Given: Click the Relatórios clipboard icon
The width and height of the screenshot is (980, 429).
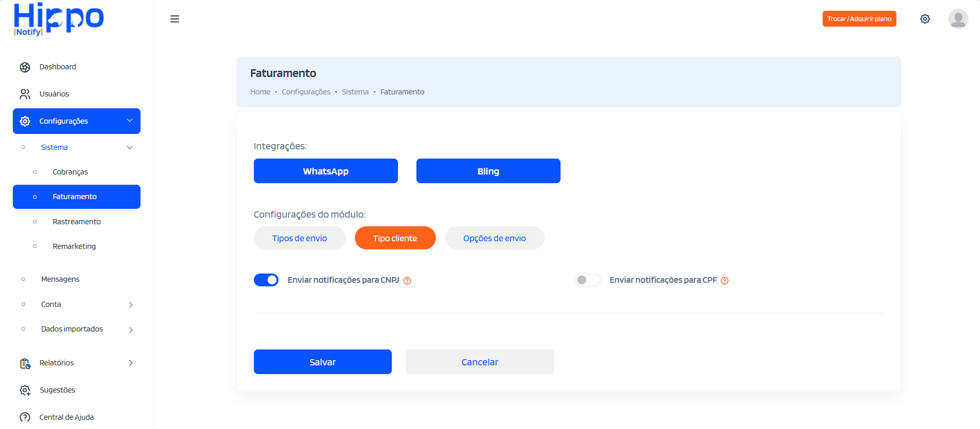Looking at the screenshot, I should point(25,363).
